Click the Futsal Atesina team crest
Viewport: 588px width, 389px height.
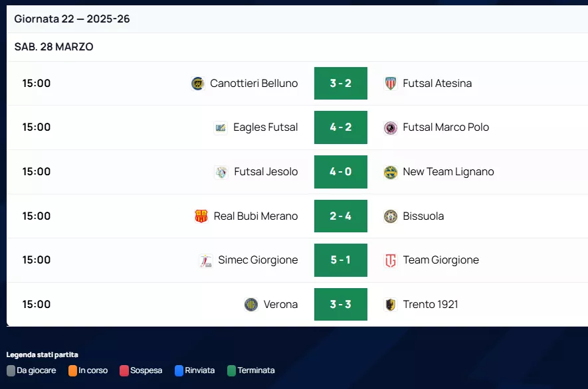point(391,84)
